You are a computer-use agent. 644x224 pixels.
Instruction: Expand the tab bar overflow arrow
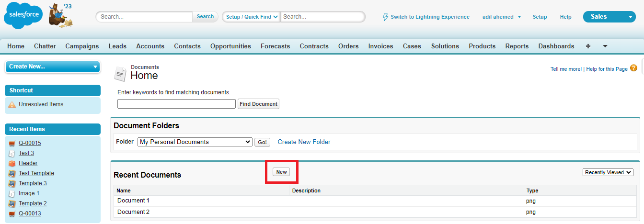(x=605, y=46)
